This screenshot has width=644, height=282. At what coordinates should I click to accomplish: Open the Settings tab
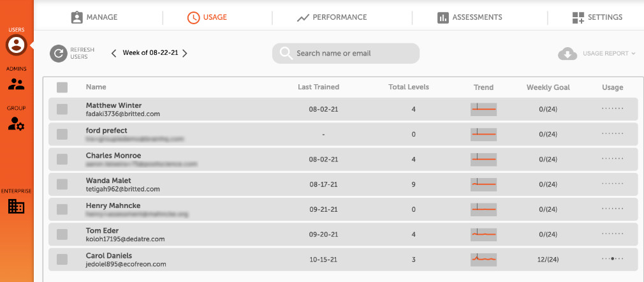coord(597,17)
